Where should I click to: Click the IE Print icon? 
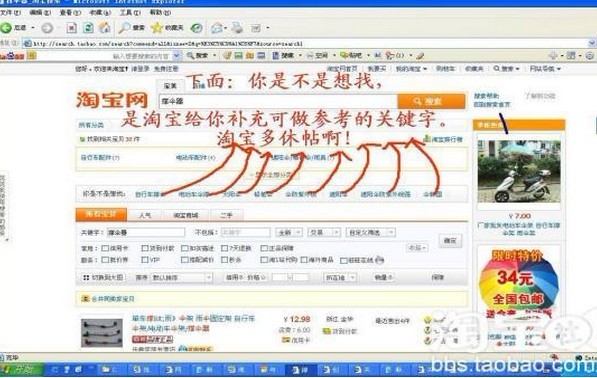(238, 28)
